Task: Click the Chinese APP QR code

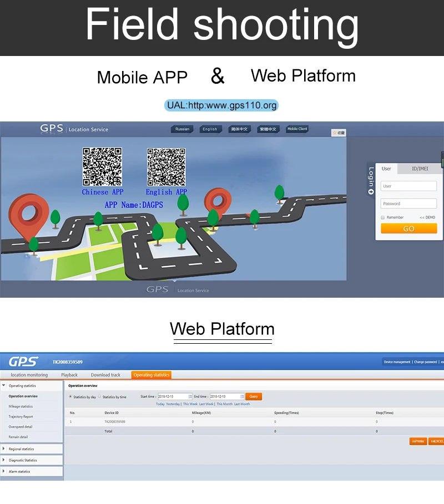Action: click(102, 166)
